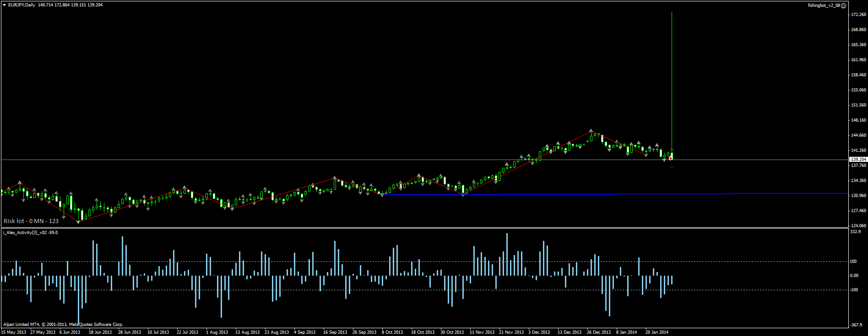Click the 151.560 price axis label
This screenshot has height=336, width=868.
(x=858, y=105)
